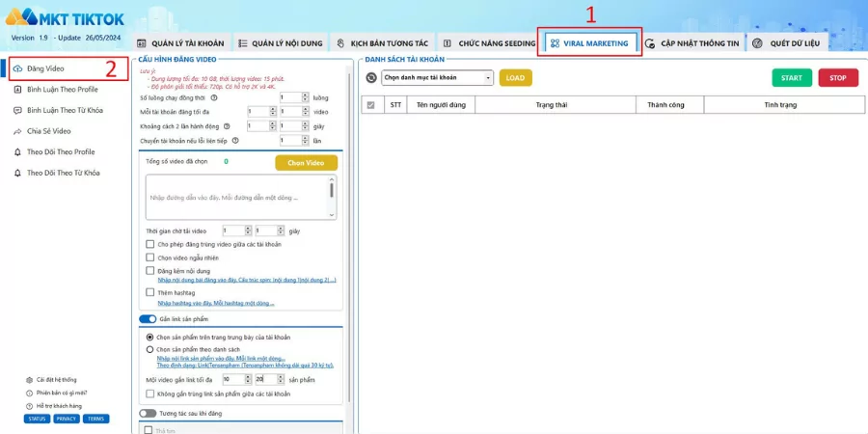
Task: Select Chọn sản phẩm trên trang trưng bày radio
Action: pos(149,338)
